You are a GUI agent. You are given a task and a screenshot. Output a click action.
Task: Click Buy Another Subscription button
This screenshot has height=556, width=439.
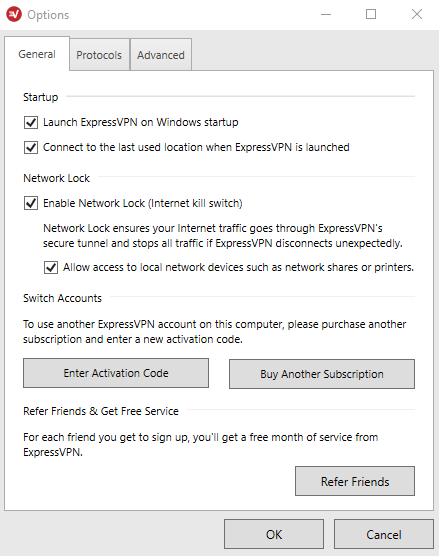coord(322,374)
